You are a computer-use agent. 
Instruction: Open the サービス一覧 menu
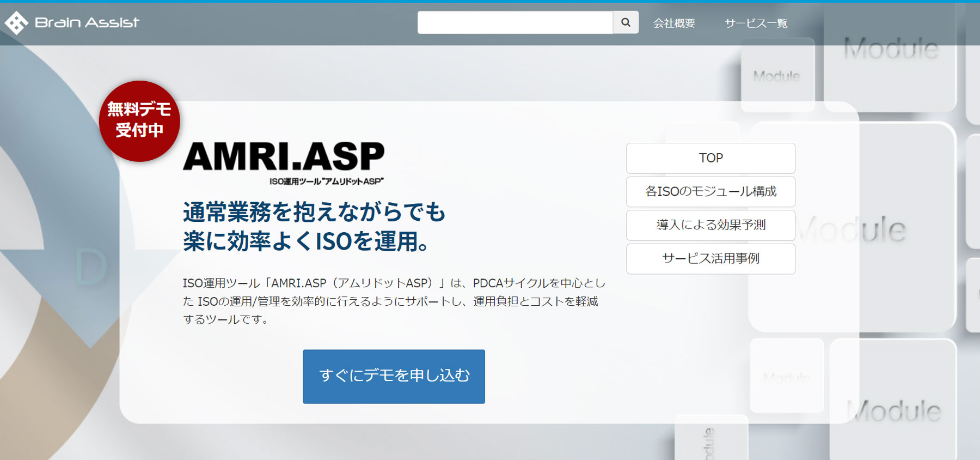click(x=756, y=23)
